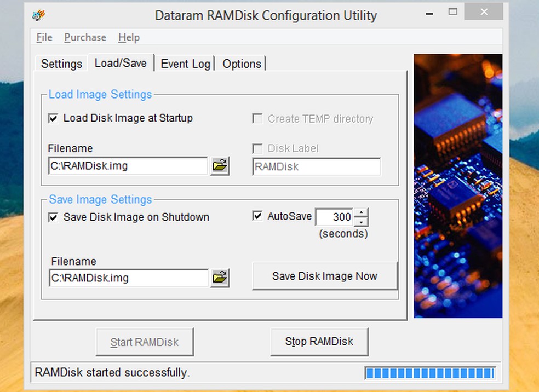Viewport: 539px width, 392px height.
Task: Open the Options tab
Action: click(x=242, y=64)
